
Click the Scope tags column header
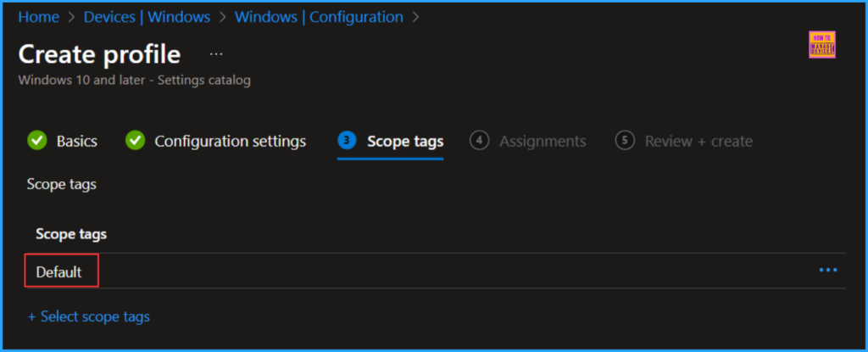click(71, 233)
